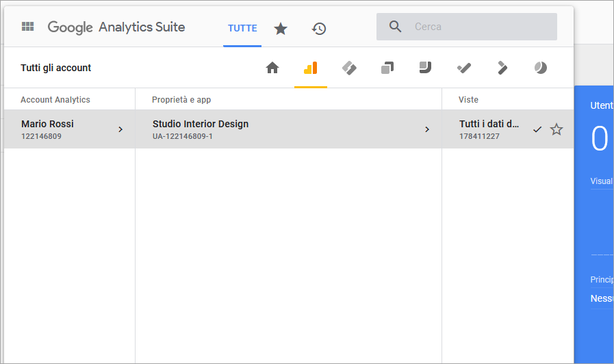This screenshot has width=614, height=364.
Task: Select the Studio Interior Design property
Action: (289, 129)
